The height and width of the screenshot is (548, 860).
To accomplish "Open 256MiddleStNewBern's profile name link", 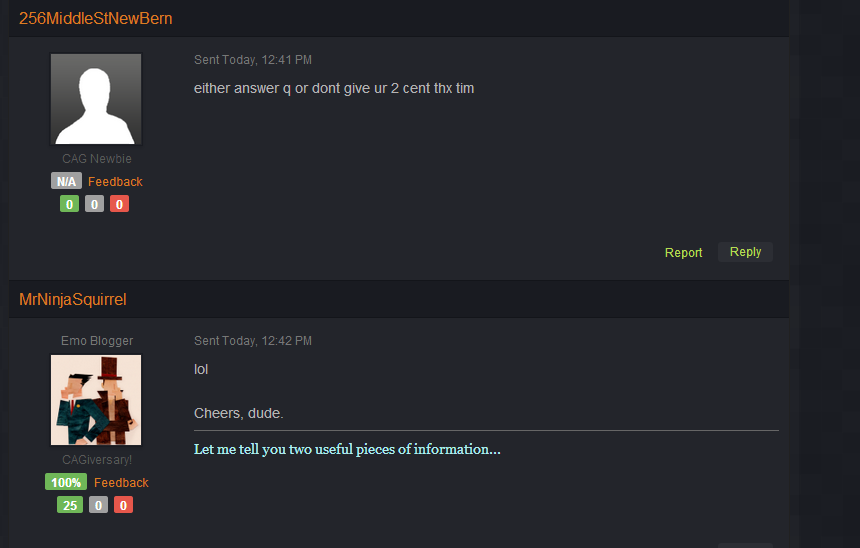I will pyautogui.click(x=95, y=18).
